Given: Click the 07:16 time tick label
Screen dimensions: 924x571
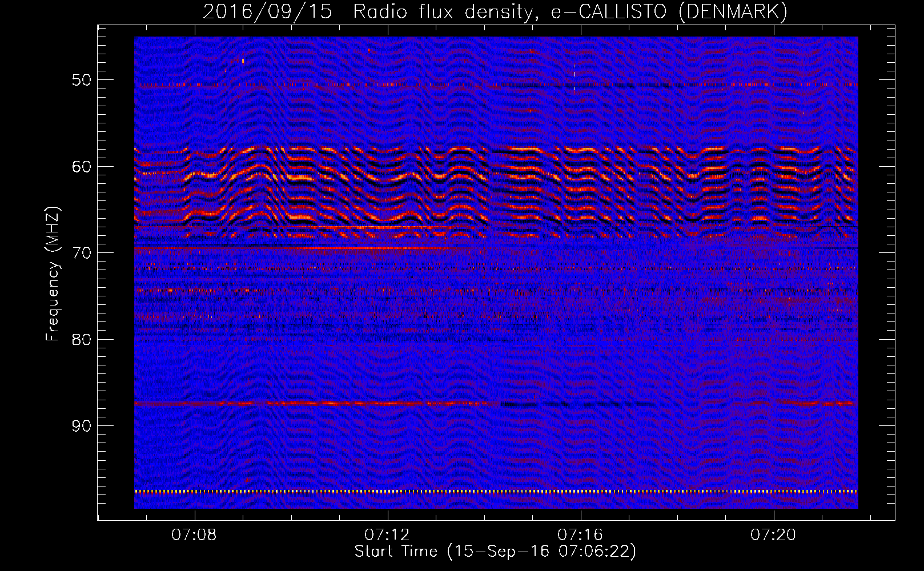Looking at the screenshot, I should (x=580, y=535).
